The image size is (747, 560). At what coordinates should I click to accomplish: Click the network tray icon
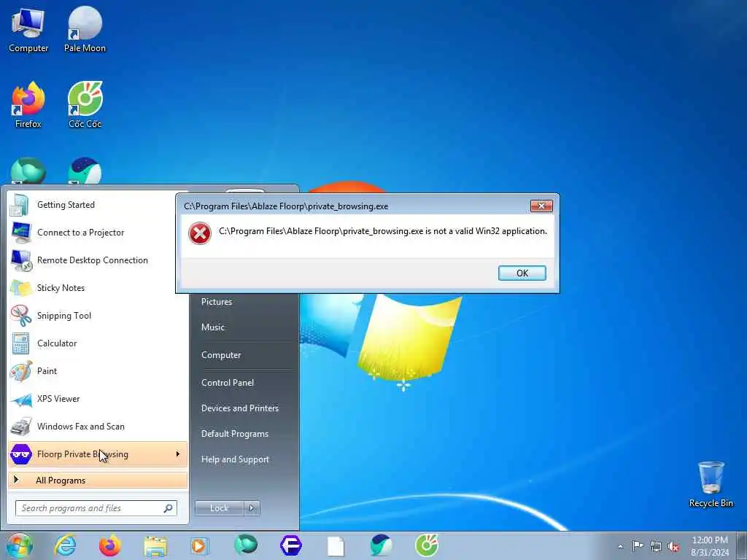(x=656, y=546)
